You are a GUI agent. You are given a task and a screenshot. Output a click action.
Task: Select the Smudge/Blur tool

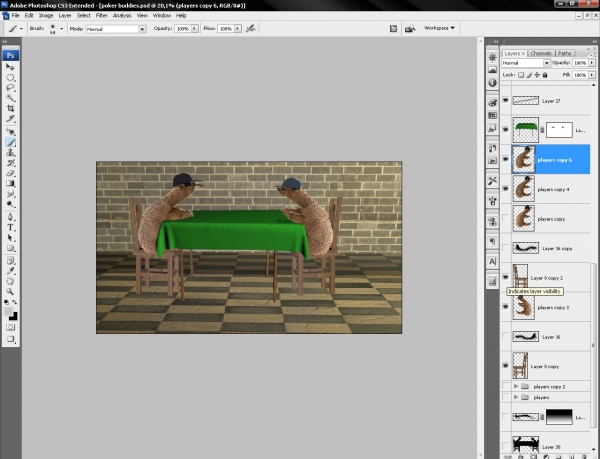point(10,194)
